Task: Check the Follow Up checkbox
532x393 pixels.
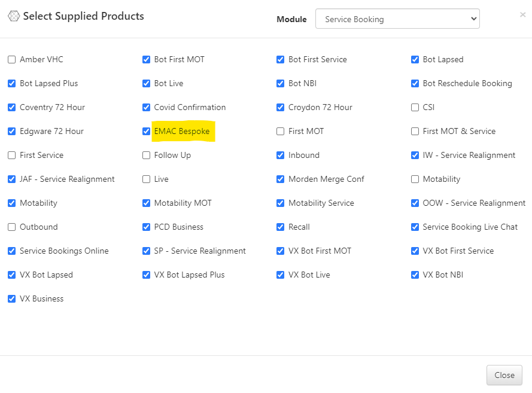Action: click(146, 156)
